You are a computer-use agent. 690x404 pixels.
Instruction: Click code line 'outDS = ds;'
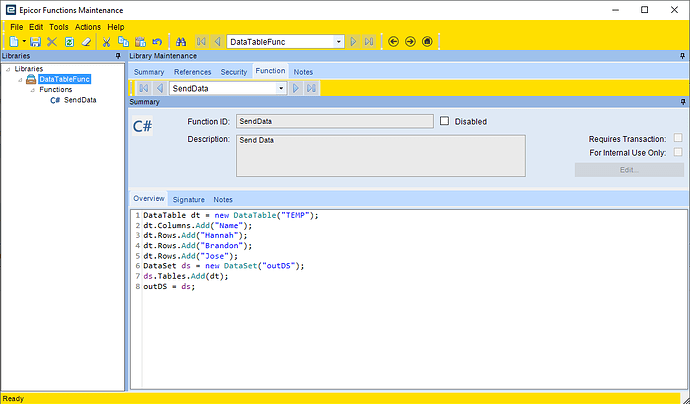coord(169,286)
